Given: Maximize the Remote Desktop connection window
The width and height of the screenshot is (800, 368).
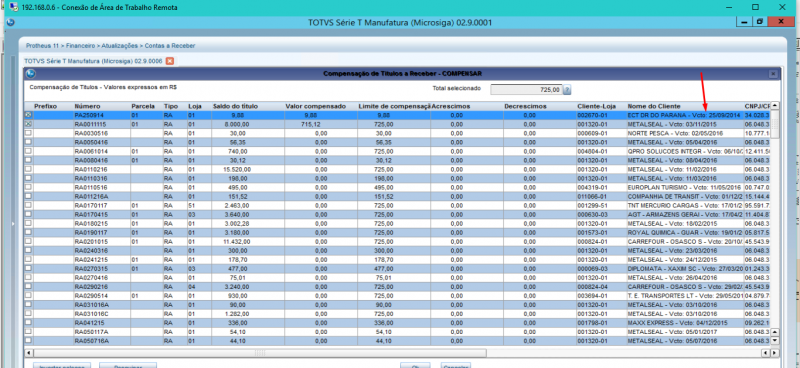Looking at the screenshot, I should pyautogui.click(x=756, y=7).
